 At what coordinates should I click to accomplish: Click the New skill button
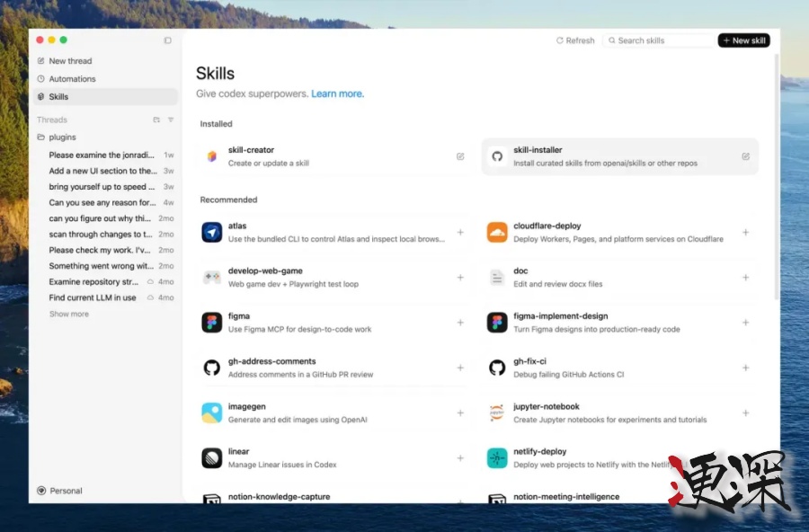(x=743, y=40)
